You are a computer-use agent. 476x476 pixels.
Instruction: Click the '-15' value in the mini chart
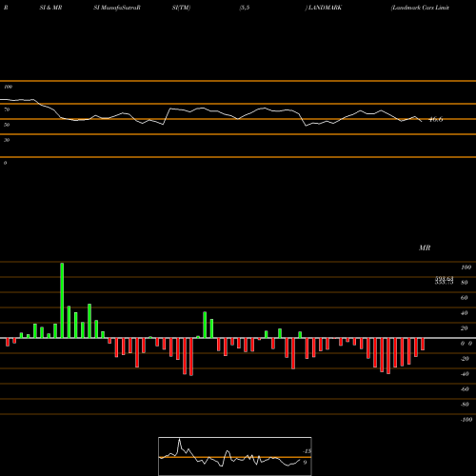(x=307, y=451)
